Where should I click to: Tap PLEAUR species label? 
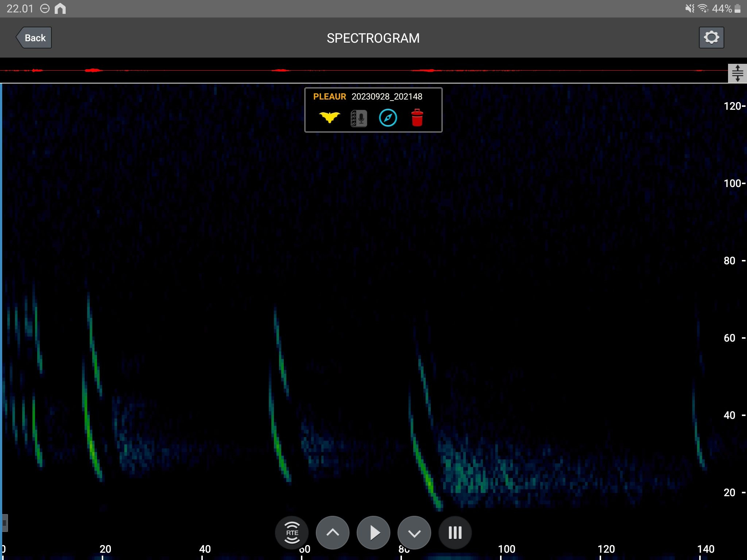(x=329, y=97)
